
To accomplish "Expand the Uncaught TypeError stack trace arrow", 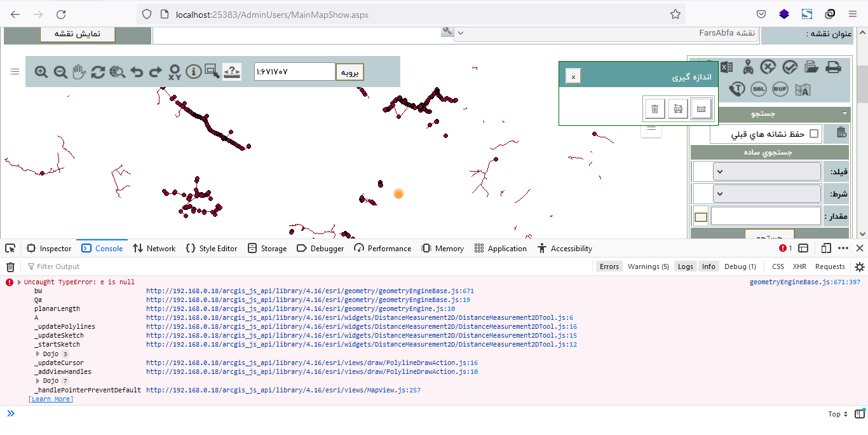I will coord(19,282).
